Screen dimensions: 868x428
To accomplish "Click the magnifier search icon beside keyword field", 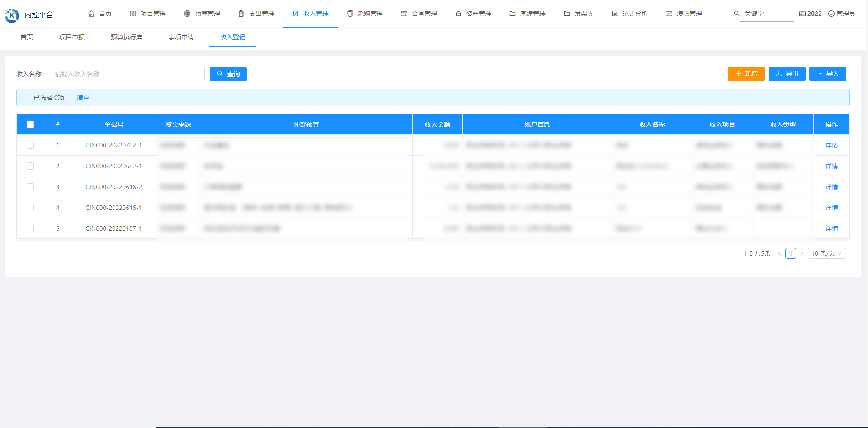I will click(736, 14).
